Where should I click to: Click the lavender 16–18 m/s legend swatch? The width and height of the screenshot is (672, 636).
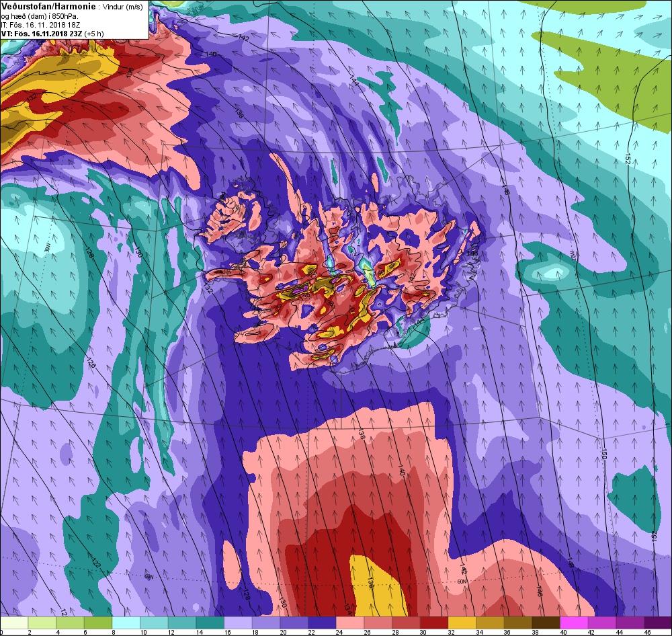click(239, 623)
